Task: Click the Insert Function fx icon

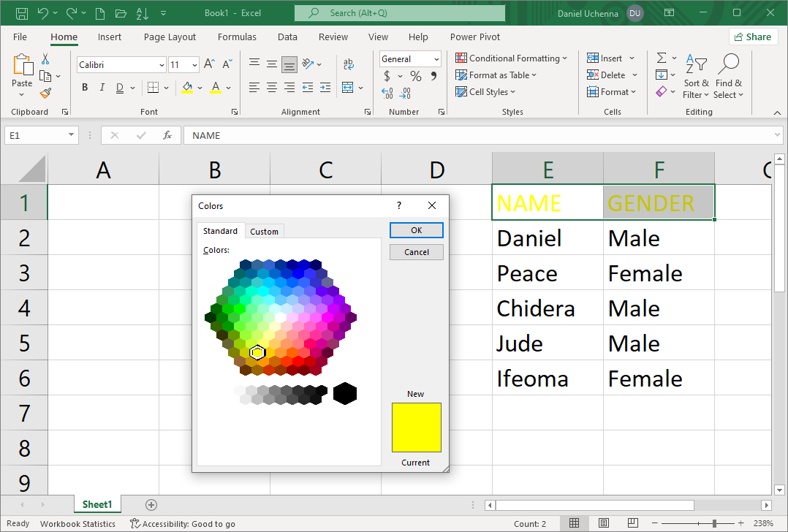Action: [167, 135]
